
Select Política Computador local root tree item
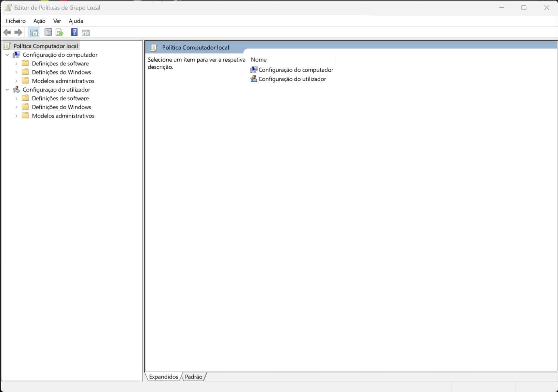point(46,46)
